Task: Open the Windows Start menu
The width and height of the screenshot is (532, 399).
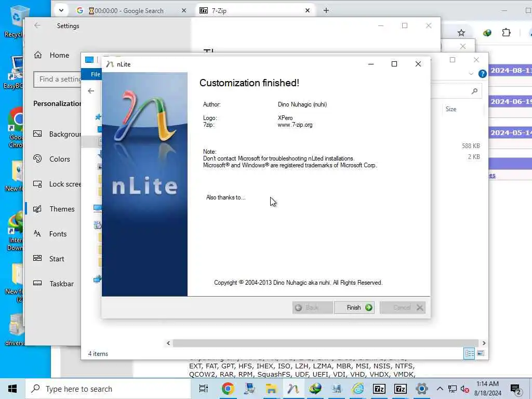Action: 12,389
